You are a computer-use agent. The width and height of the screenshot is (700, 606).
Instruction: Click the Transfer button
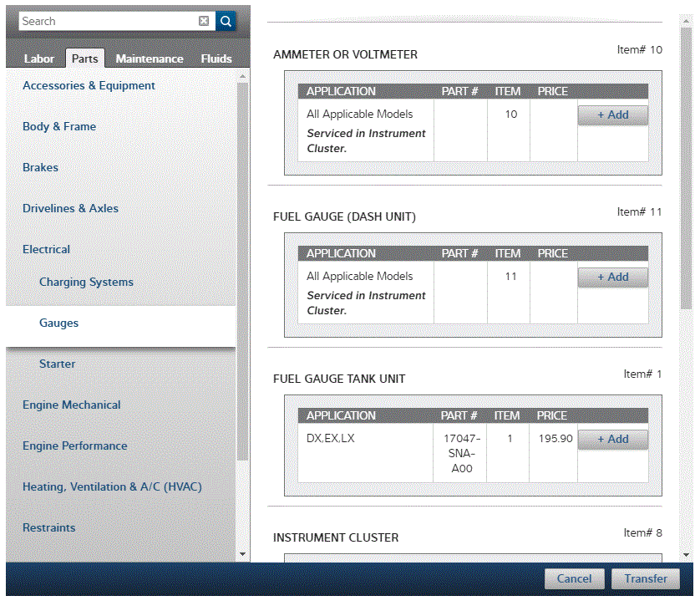coord(646,578)
